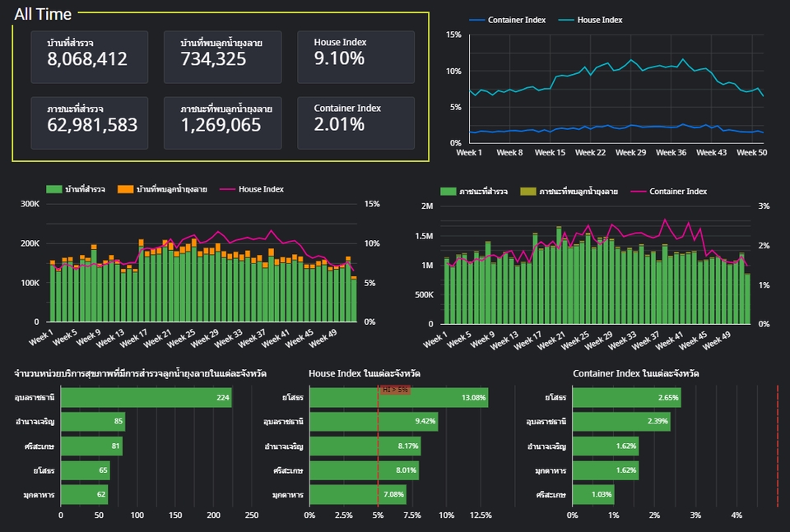Click green บ้านที่สำรวจ legend swatch
The image size is (790, 532).
[54, 189]
